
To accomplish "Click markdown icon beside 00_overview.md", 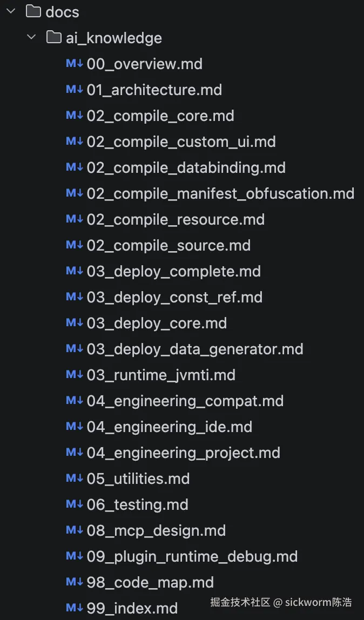I will 74,64.
